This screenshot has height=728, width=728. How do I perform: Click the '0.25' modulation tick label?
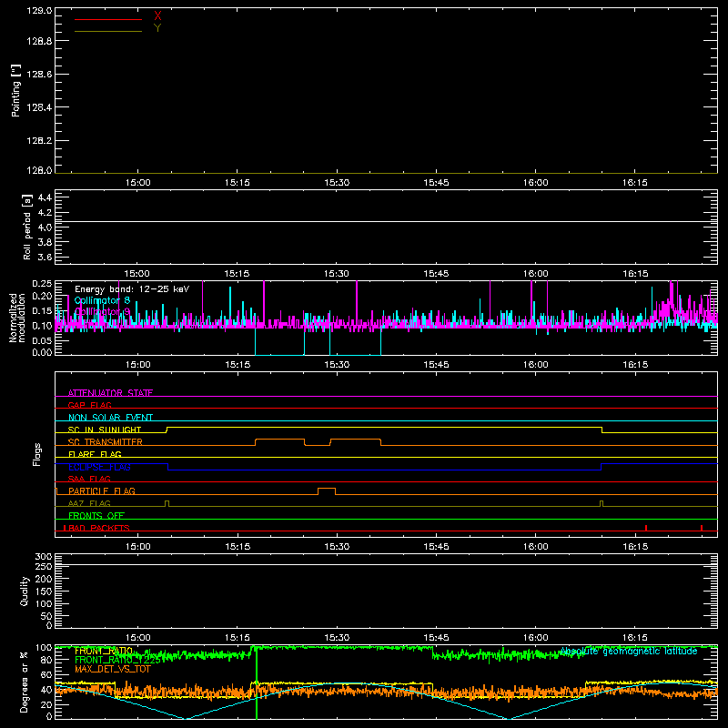coord(42,284)
